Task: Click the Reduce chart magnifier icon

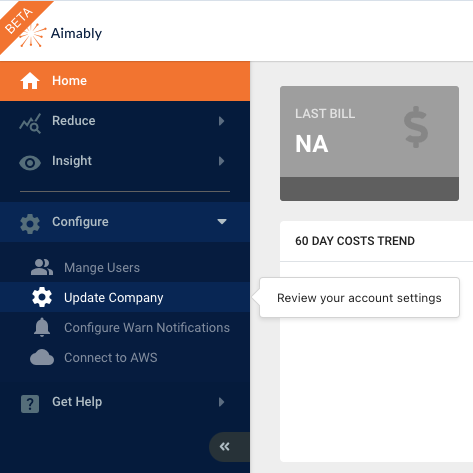Action: click(x=30, y=123)
